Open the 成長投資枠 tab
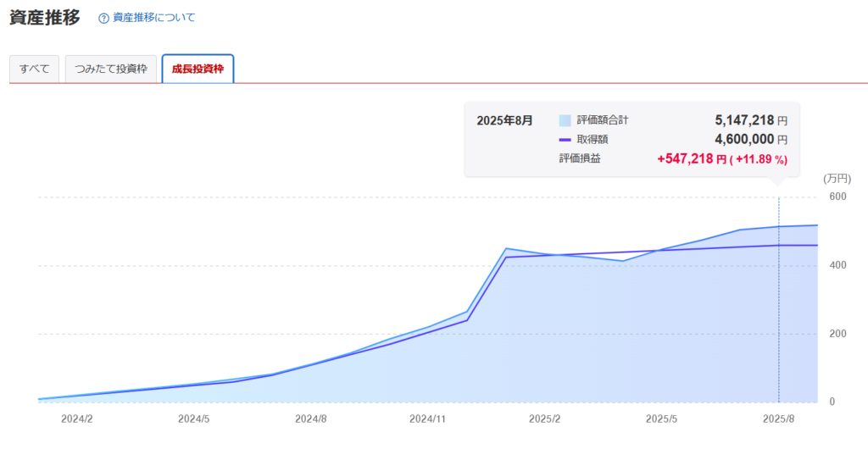Image resolution: width=868 pixels, height=449 pixels. click(198, 69)
